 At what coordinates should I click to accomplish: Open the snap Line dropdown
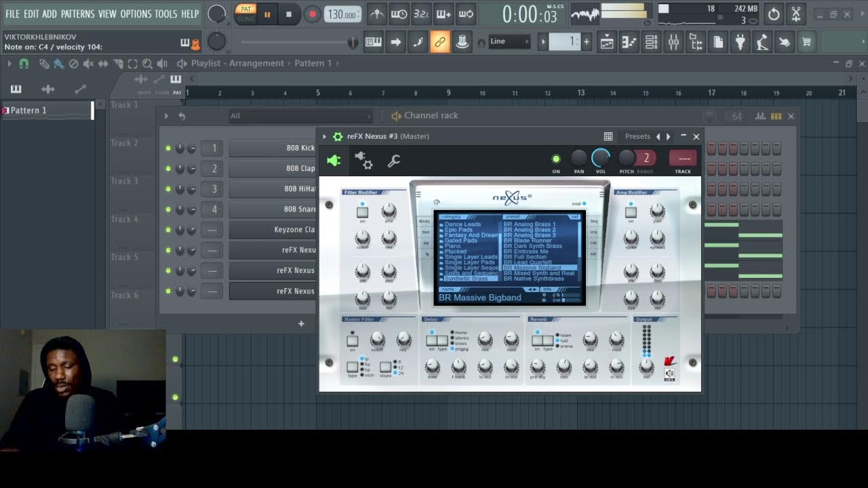509,41
